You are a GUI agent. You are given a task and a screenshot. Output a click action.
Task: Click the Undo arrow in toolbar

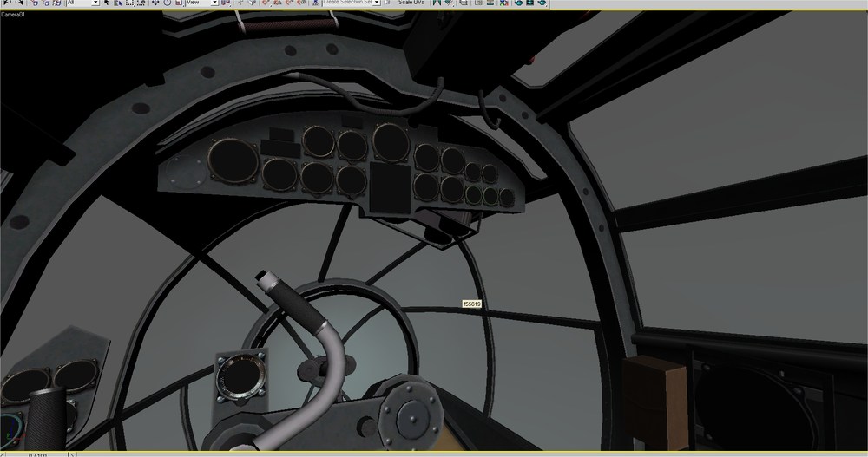5,3
